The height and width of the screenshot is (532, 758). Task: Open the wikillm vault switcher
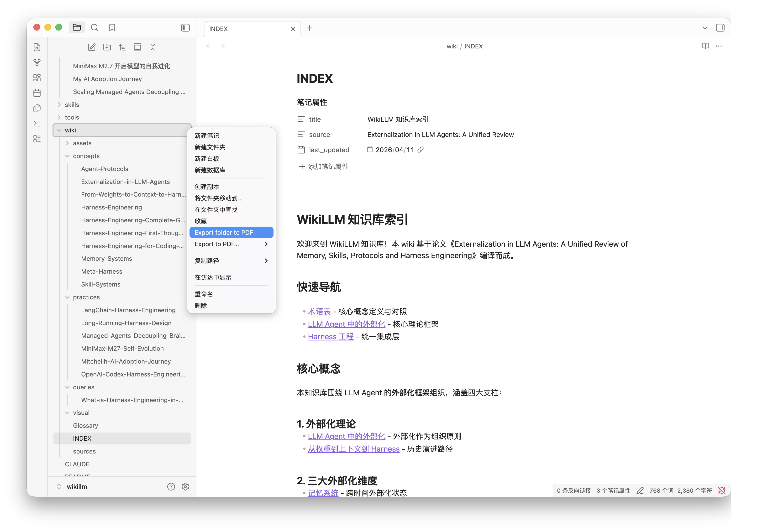tap(77, 487)
